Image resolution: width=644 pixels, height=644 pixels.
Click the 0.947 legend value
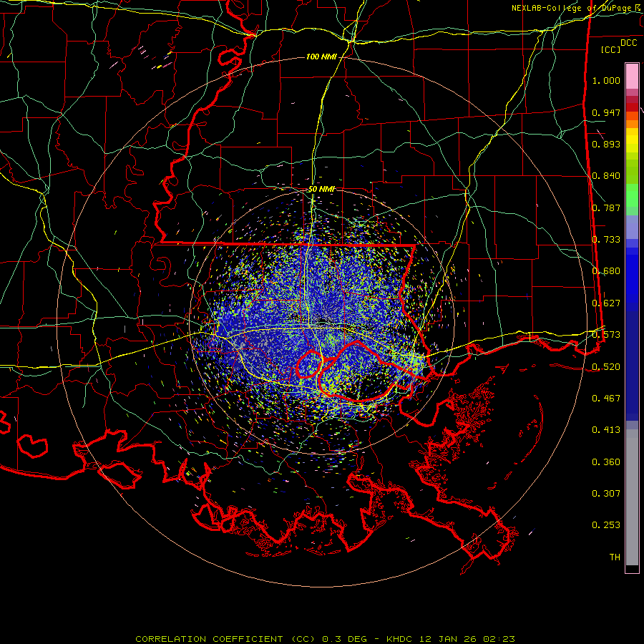[x=606, y=112]
